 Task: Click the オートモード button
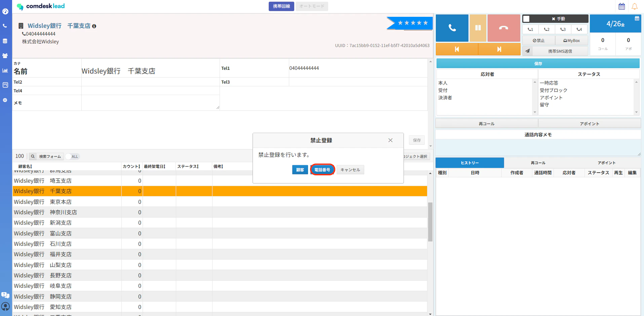click(312, 6)
